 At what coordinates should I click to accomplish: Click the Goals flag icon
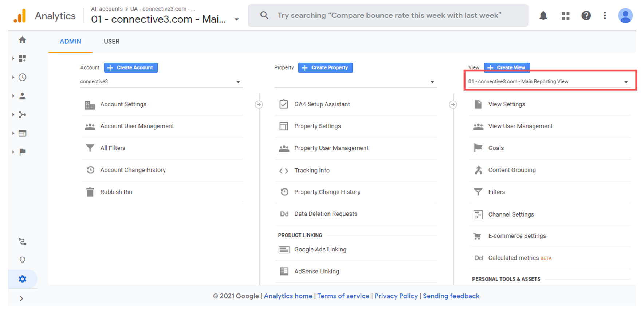click(478, 148)
